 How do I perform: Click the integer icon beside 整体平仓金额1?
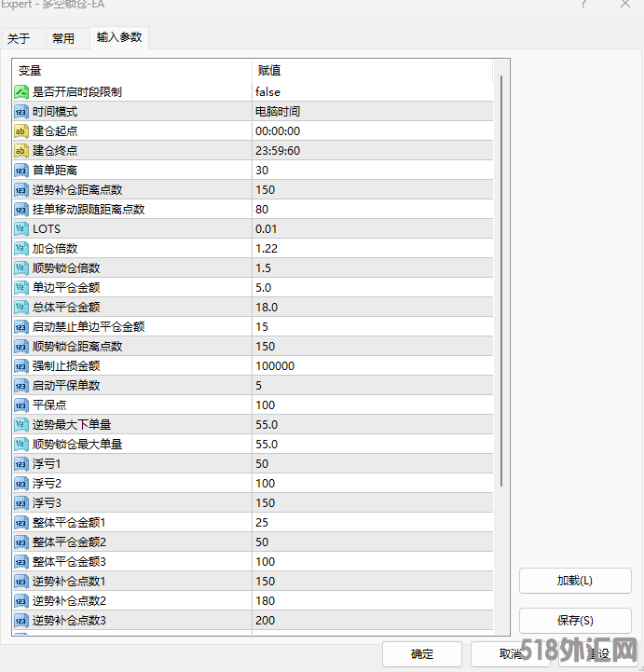pyautogui.click(x=21, y=523)
